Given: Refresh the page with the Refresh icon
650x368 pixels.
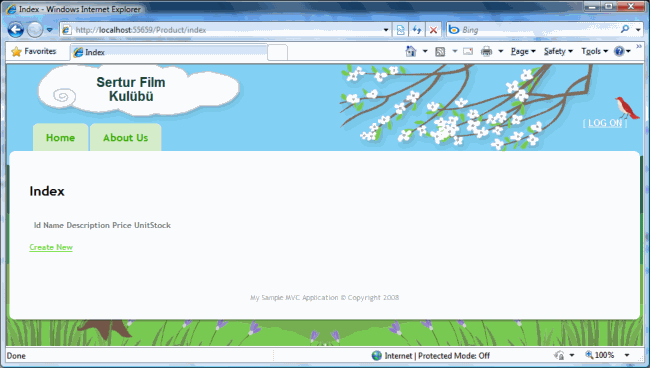Looking at the screenshot, I should [417, 30].
